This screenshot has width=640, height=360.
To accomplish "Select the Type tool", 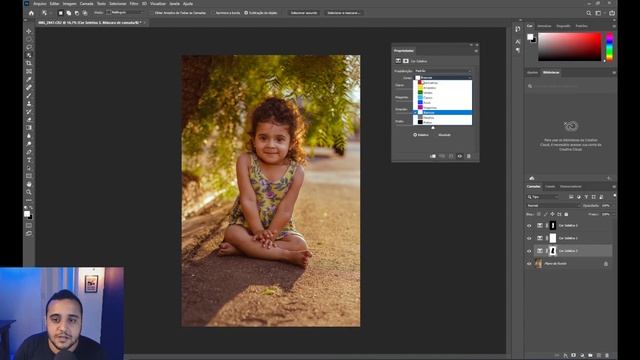I will coord(29,160).
